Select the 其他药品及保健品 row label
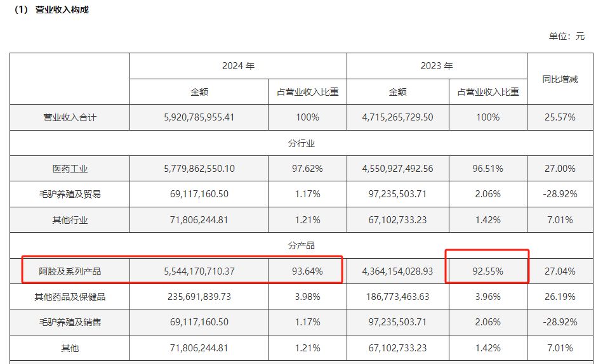Viewport: 603px width, 364px height. (x=70, y=297)
